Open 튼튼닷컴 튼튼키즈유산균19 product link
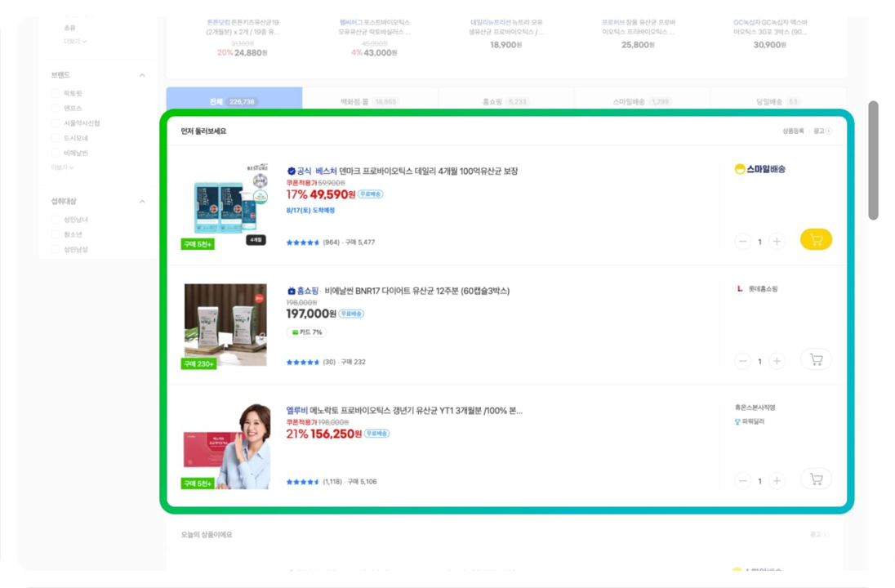The height and width of the screenshot is (588, 895). [x=243, y=27]
